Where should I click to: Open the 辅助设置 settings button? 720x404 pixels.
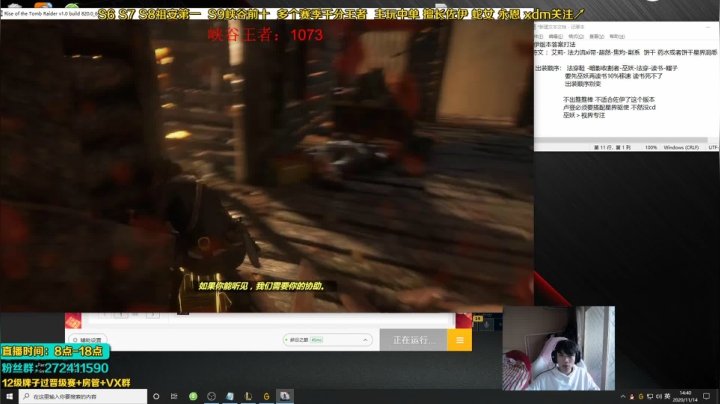coord(88,340)
